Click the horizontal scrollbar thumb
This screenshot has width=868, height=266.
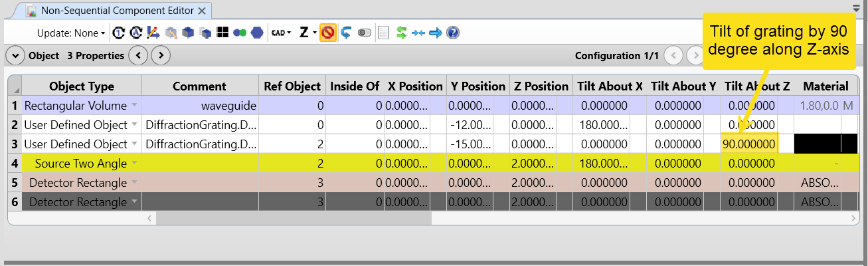(x=294, y=217)
